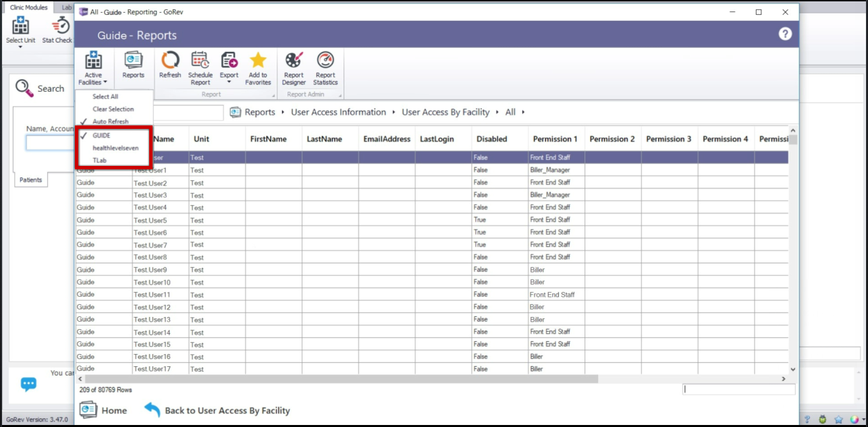Go Back to User Access By Facility
This screenshot has width=868, height=427.
click(x=217, y=410)
